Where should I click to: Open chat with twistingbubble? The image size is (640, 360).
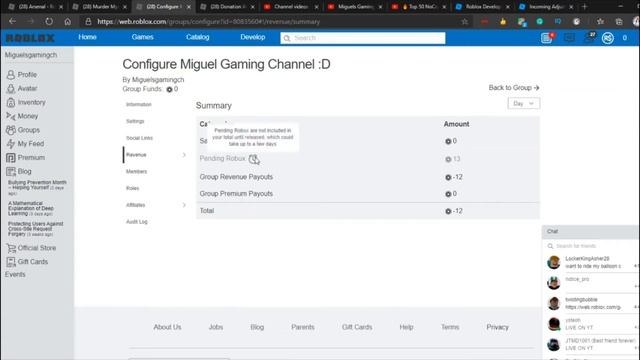pyautogui.click(x=590, y=303)
